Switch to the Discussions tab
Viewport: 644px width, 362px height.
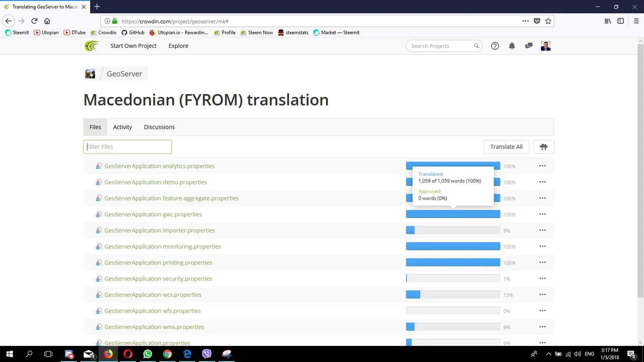[x=159, y=127]
